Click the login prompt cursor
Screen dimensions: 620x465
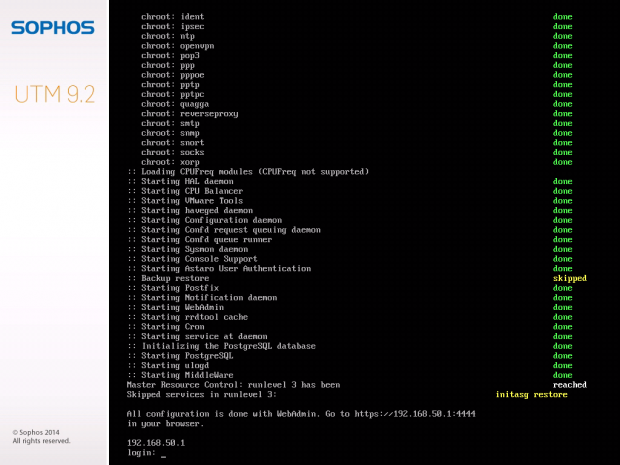click(x=164, y=456)
